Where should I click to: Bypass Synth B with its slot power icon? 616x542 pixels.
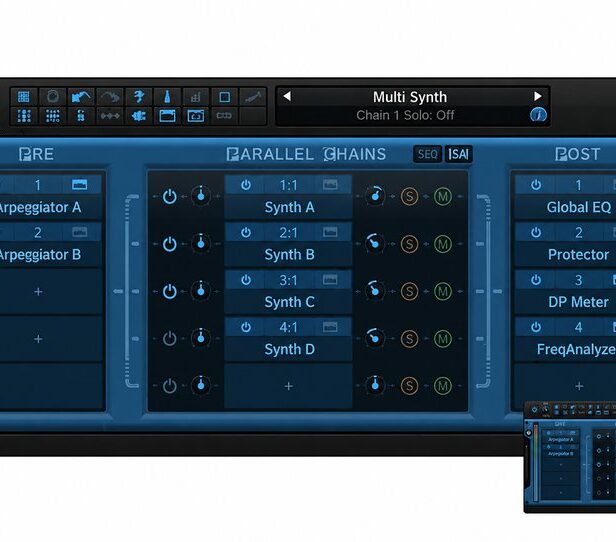pyautogui.click(x=246, y=232)
